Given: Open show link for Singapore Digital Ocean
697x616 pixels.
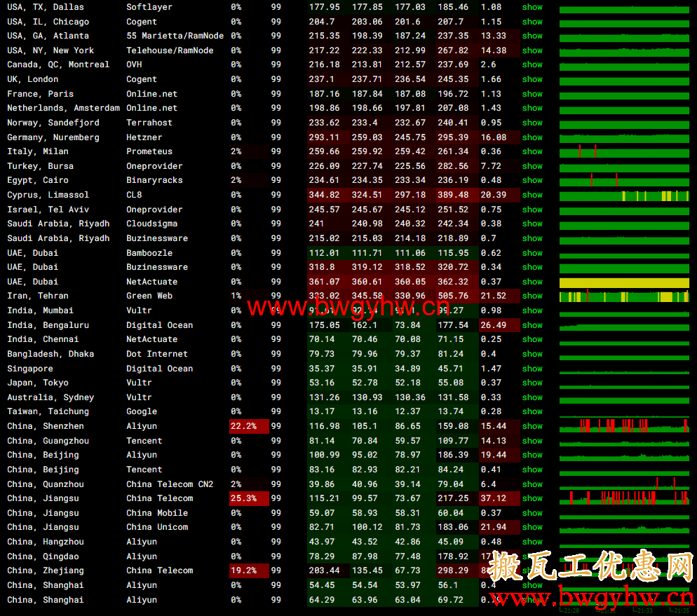Looking at the screenshot, I should (532, 369).
